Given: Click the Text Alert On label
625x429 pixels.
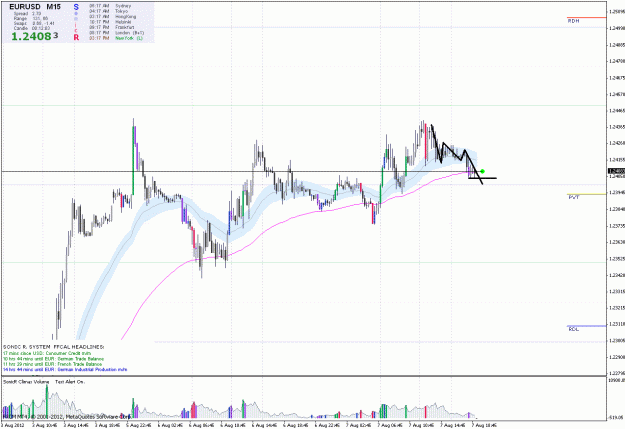Looking at the screenshot, I should [x=70, y=382].
